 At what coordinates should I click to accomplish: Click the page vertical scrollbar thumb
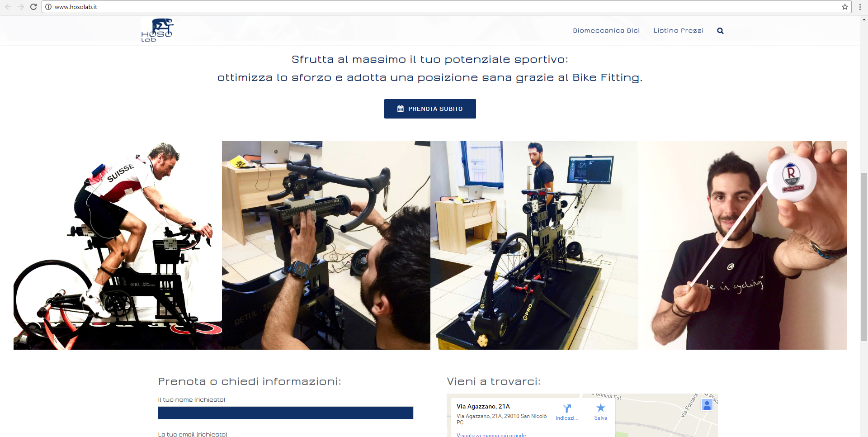[864, 257]
